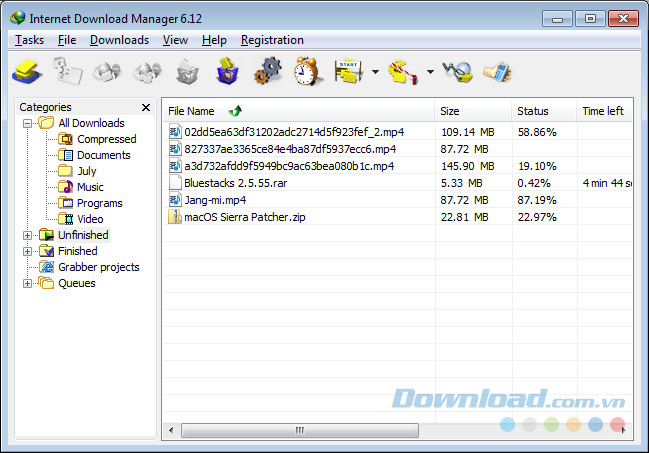Select the All Downloads category
This screenshot has width=649, height=453.
[x=91, y=123]
